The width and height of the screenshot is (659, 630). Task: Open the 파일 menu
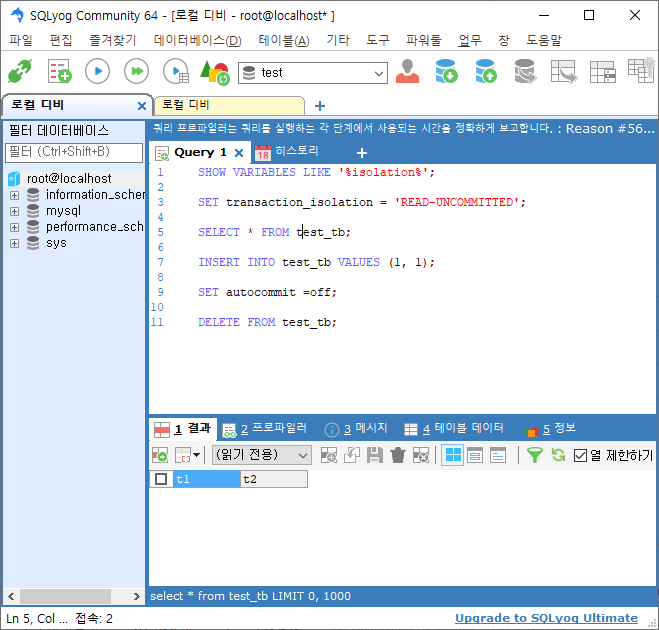click(21, 40)
